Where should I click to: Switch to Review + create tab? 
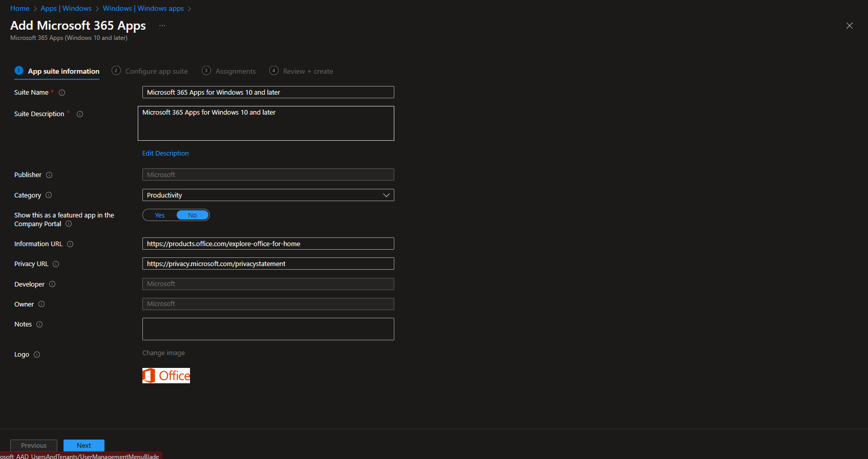coord(302,71)
